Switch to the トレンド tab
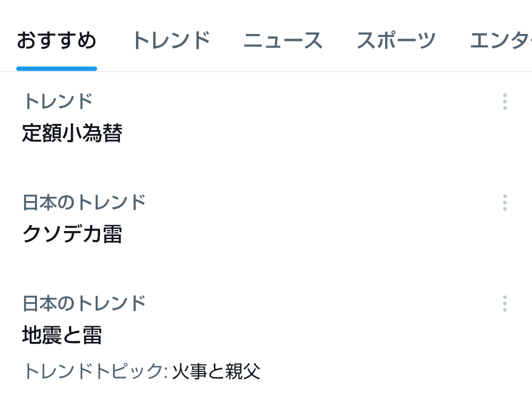Image resolution: width=532 pixels, height=409 pixels. point(170,40)
